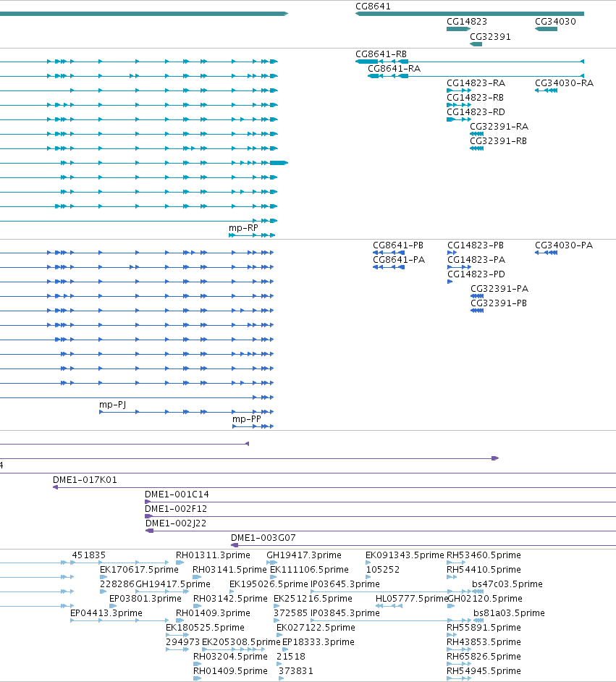Select the CG32391 gene label
The image size is (616, 682).
[490, 37]
